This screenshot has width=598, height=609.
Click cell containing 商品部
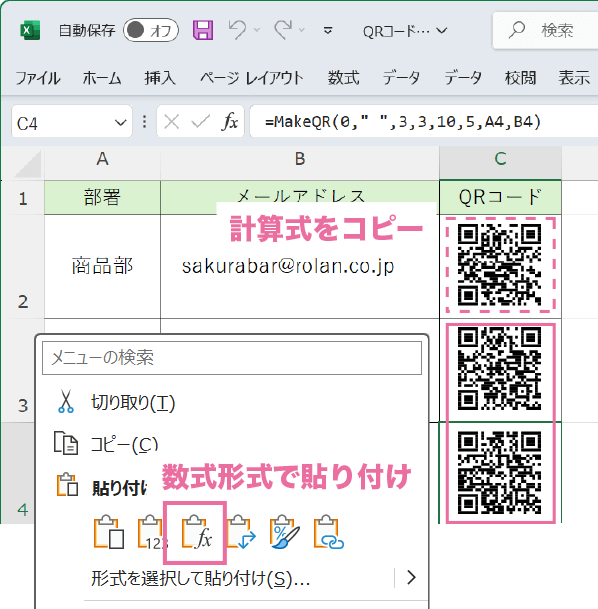click(103, 266)
